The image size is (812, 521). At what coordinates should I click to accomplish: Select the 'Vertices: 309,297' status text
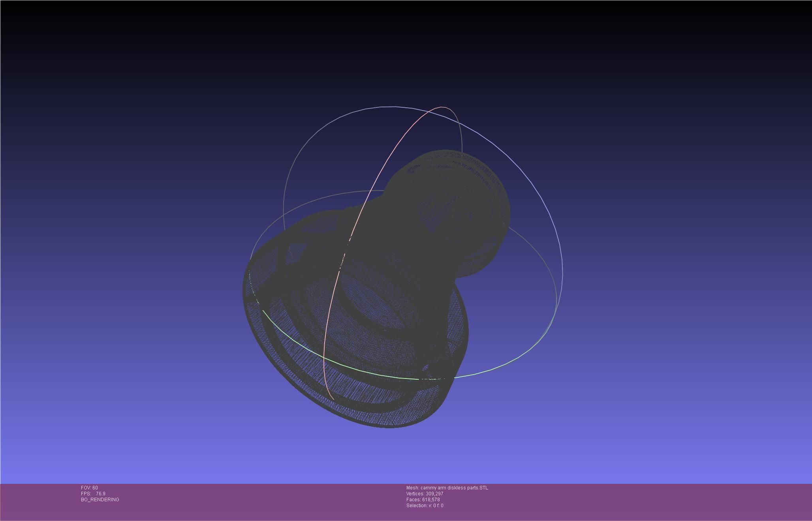click(425, 494)
